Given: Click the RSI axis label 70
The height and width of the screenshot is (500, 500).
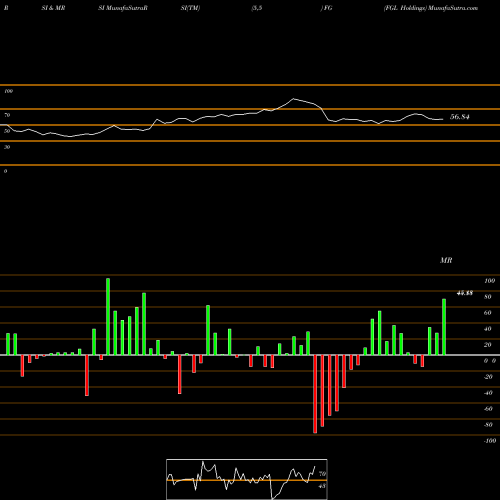Looking at the screenshot, I should point(7,115).
